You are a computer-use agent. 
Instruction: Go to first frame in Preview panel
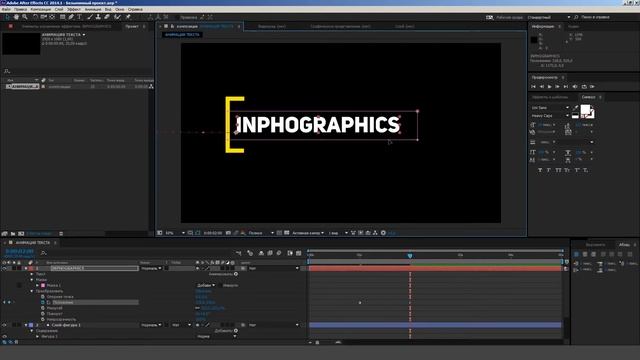[x=533, y=87]
